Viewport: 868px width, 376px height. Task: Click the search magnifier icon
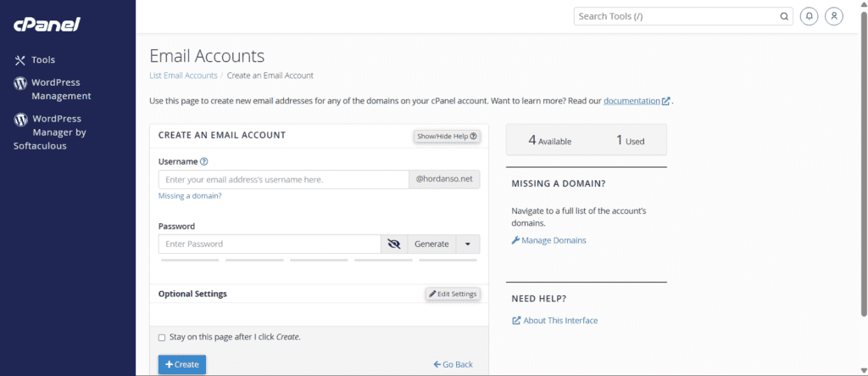pos(784,16)
